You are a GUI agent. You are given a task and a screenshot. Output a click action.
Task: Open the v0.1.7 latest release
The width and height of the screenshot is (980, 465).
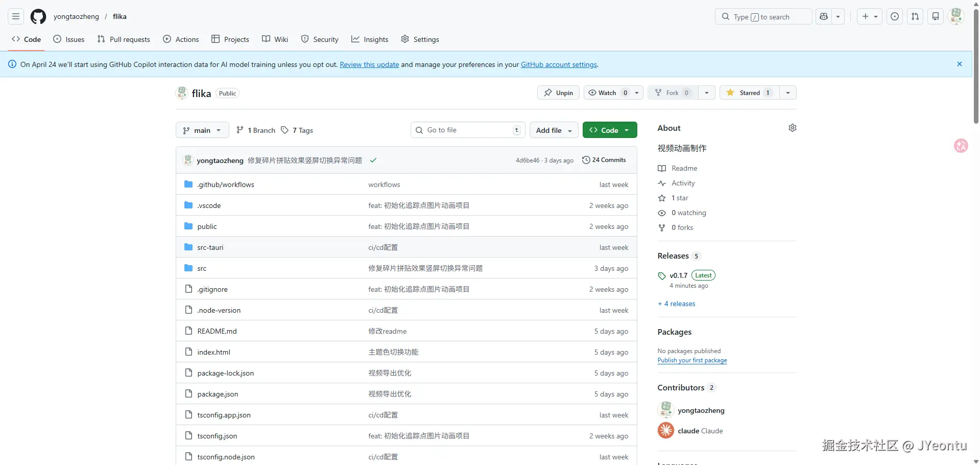(679, 275)
